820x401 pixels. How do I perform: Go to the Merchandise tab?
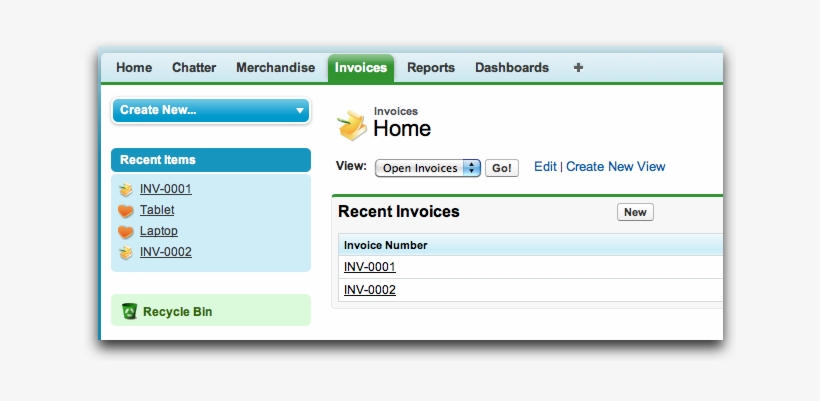(275, 68)
